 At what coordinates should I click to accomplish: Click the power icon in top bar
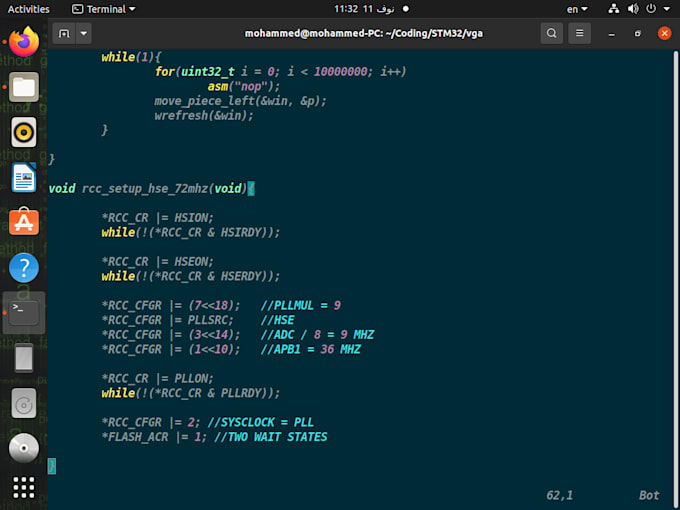coord(651,9)
